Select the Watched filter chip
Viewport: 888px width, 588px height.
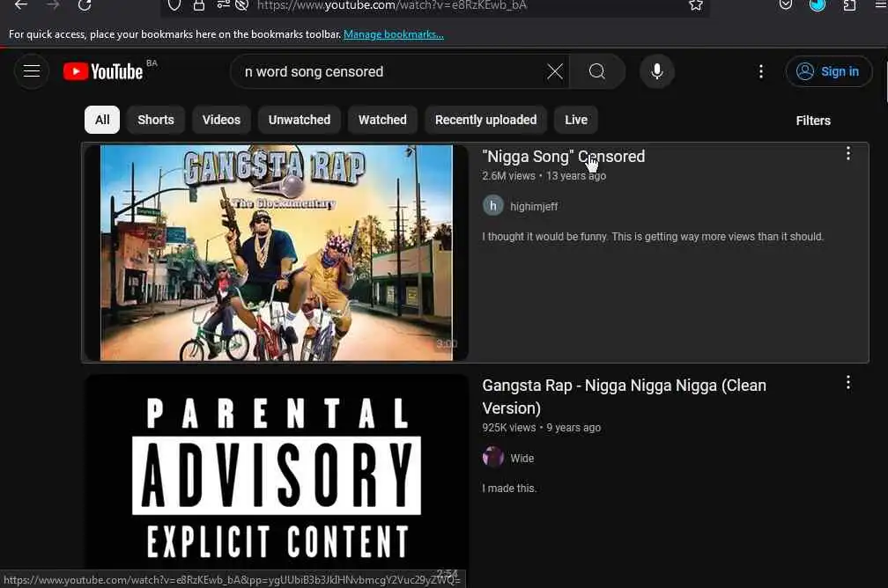pyautogui.click(x=382, y=120)
